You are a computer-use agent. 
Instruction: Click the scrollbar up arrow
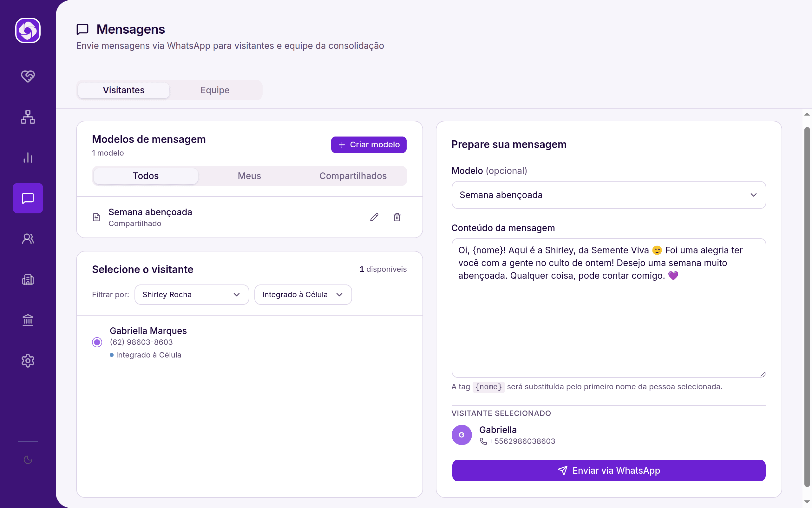tap(807, 115)
